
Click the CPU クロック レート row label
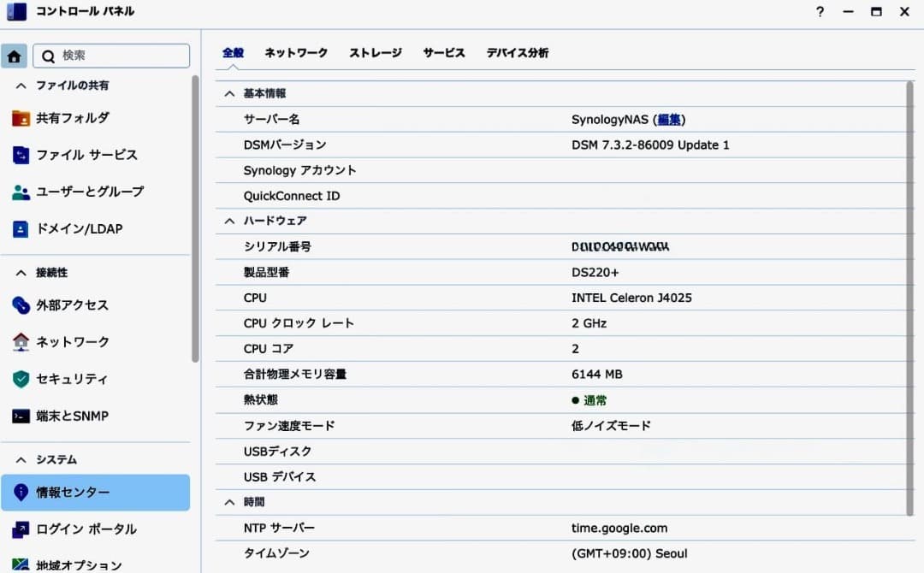[x=299, y=323]
